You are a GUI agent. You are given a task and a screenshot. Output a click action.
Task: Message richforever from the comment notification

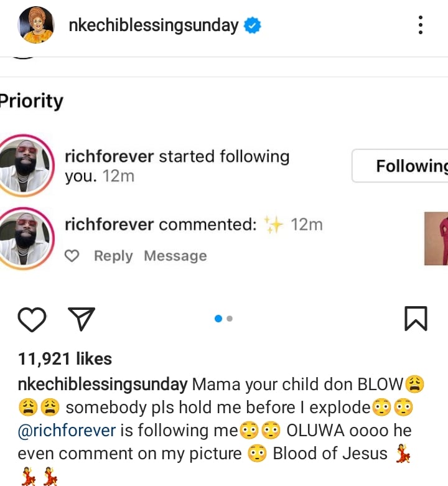(x=175, y=256)
